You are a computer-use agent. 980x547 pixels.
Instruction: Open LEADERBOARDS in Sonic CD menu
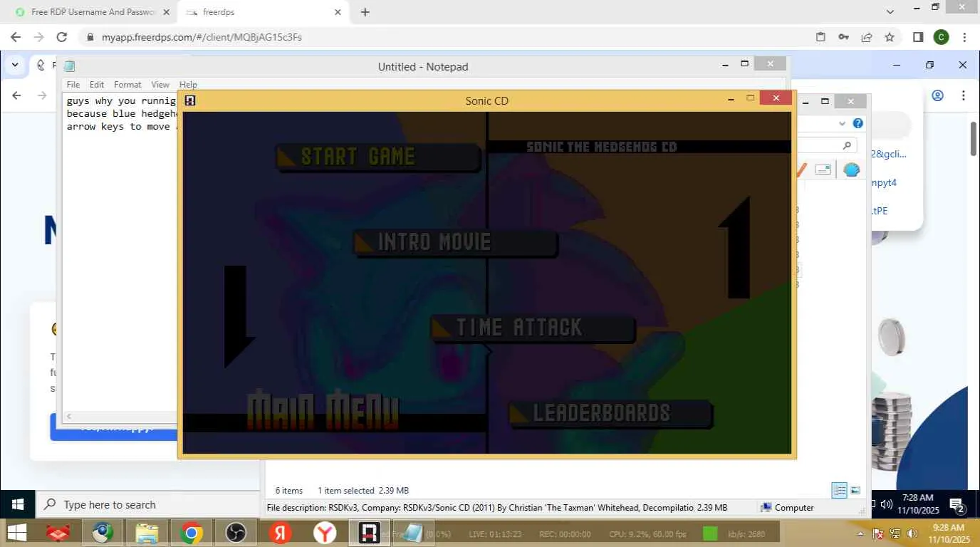click(x=610, y=413)
